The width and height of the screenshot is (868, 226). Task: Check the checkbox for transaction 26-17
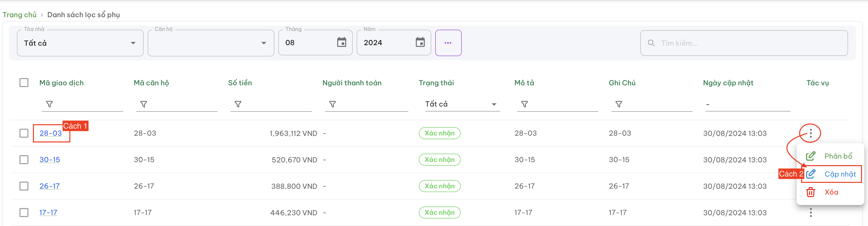pos(24,186)
